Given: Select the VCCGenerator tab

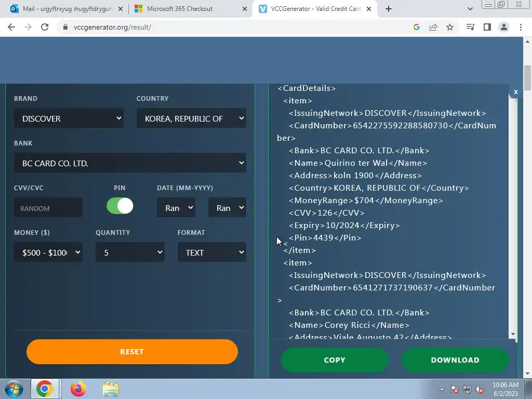Looking at the screenshot, I should click(x=315, y=9).
